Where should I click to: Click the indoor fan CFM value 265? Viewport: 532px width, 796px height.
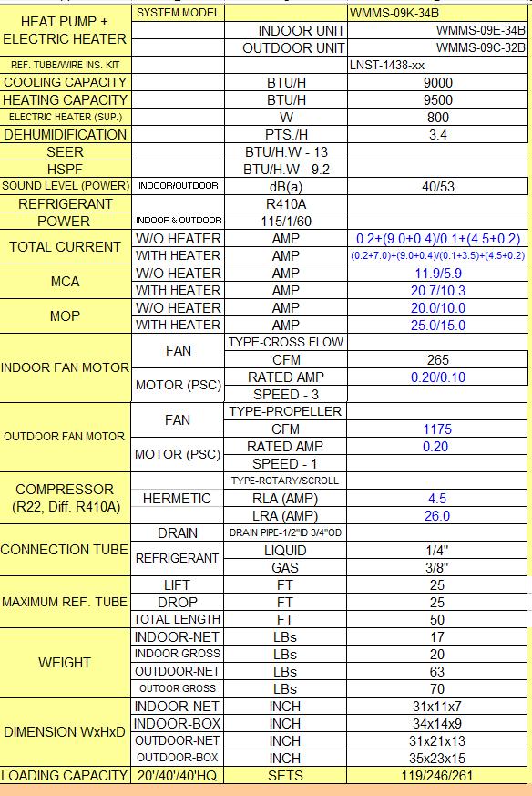pos(437,360)
